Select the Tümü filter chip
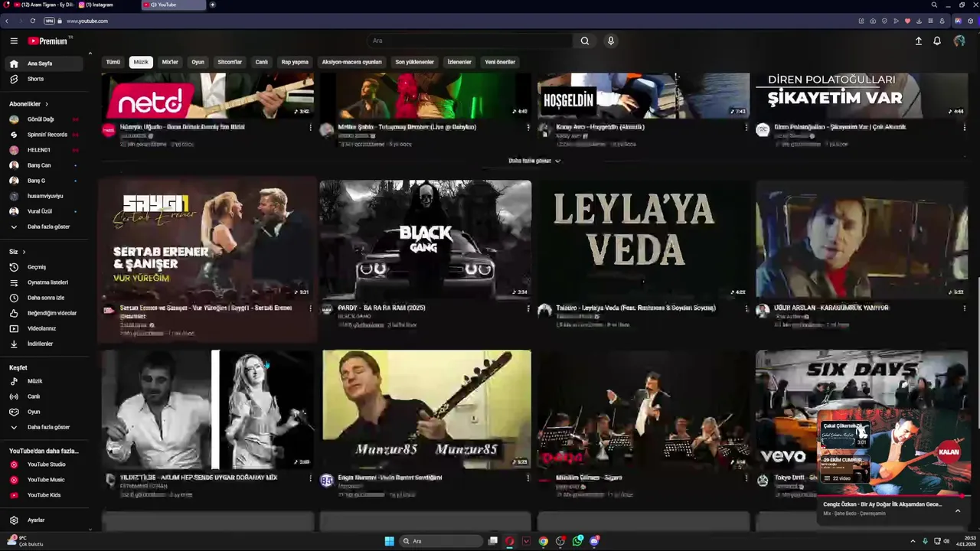Screen dimensions: 980x551 pos(113,62)
